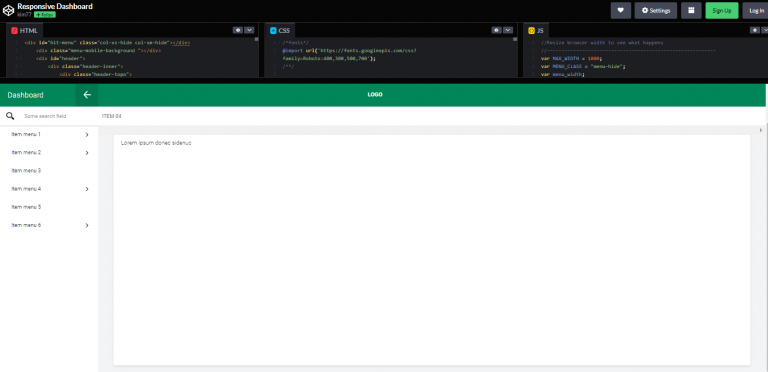Click the 'Lorem ipsum donec sidenuc' text
768x372 pixels.
(x=156, y=143)
